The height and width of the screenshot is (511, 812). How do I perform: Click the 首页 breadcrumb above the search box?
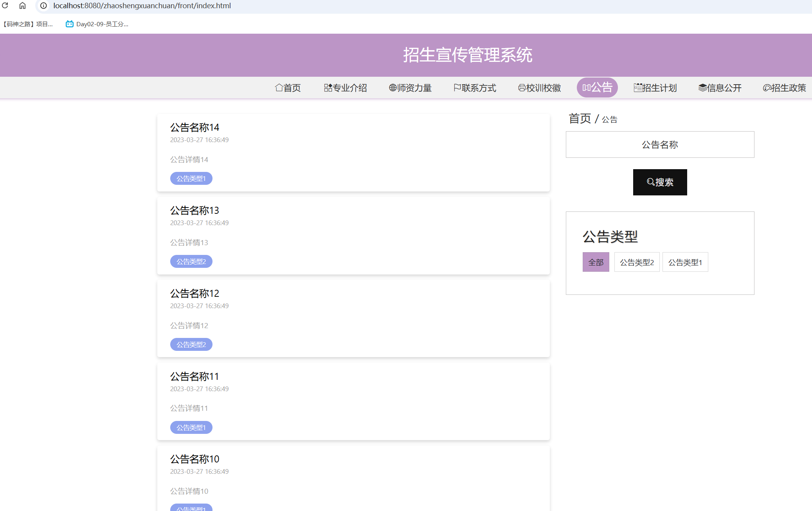[x=580, y=119]
